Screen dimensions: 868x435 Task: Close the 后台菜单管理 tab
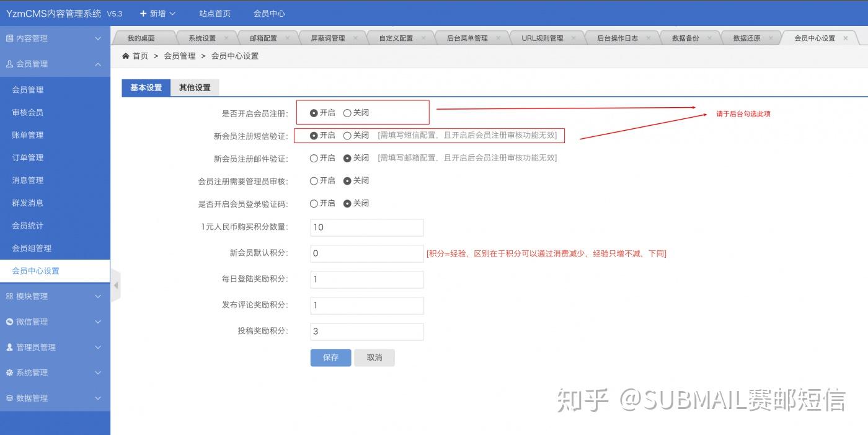(498, 38)
